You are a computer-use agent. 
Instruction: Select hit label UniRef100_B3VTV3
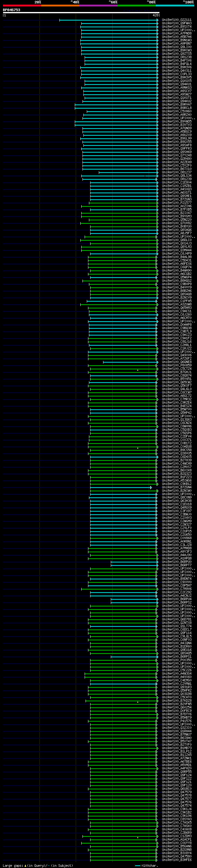point(176,125)
